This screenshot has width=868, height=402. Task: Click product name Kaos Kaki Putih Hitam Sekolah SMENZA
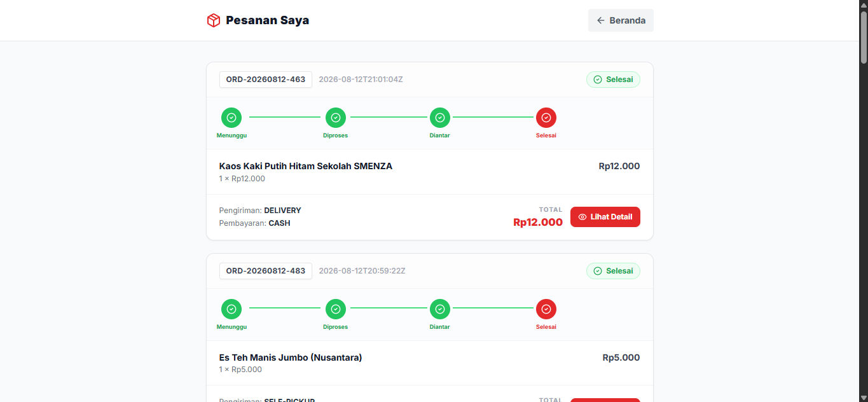point(306,166)
